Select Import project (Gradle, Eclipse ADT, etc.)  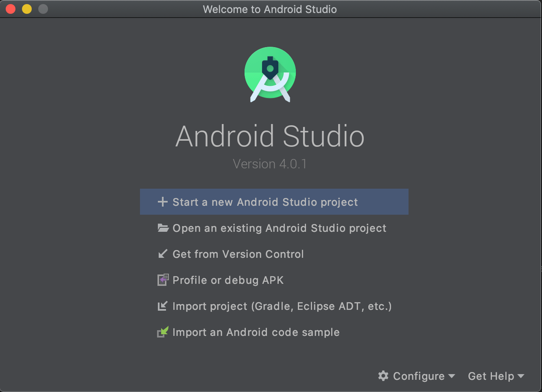[x=274, y=306]
